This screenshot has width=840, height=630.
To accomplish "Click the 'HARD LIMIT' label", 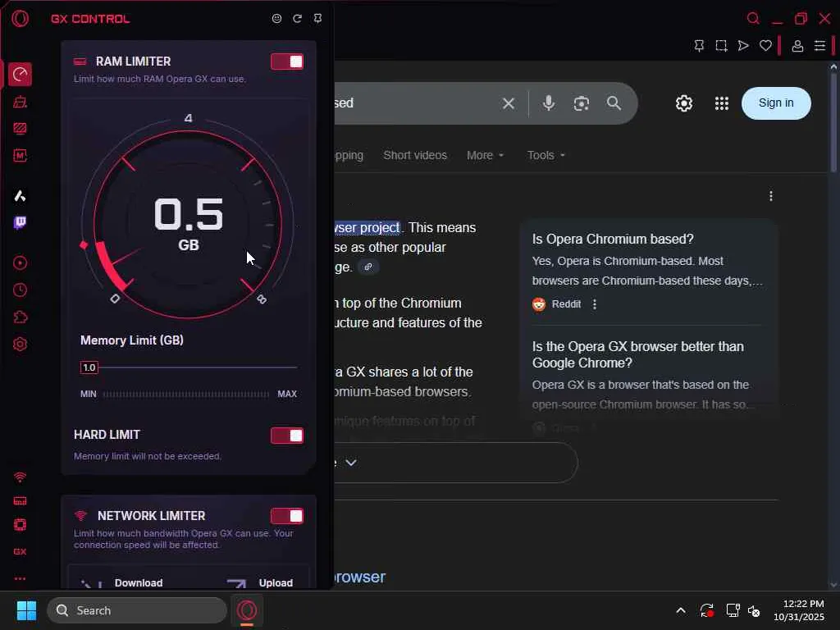I will [107, 435].
